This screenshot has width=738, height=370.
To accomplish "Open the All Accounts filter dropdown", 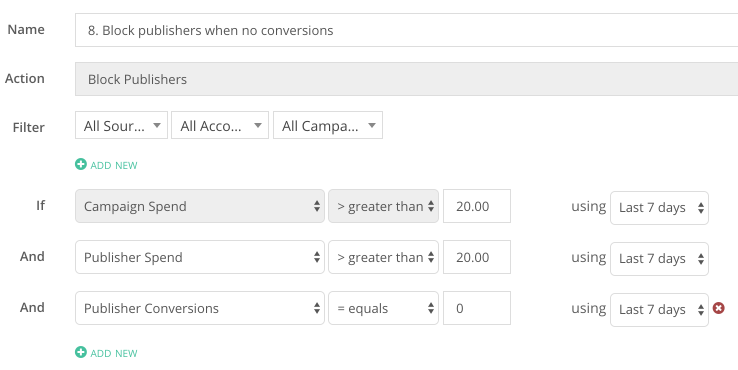I will [x=220, y=125].
